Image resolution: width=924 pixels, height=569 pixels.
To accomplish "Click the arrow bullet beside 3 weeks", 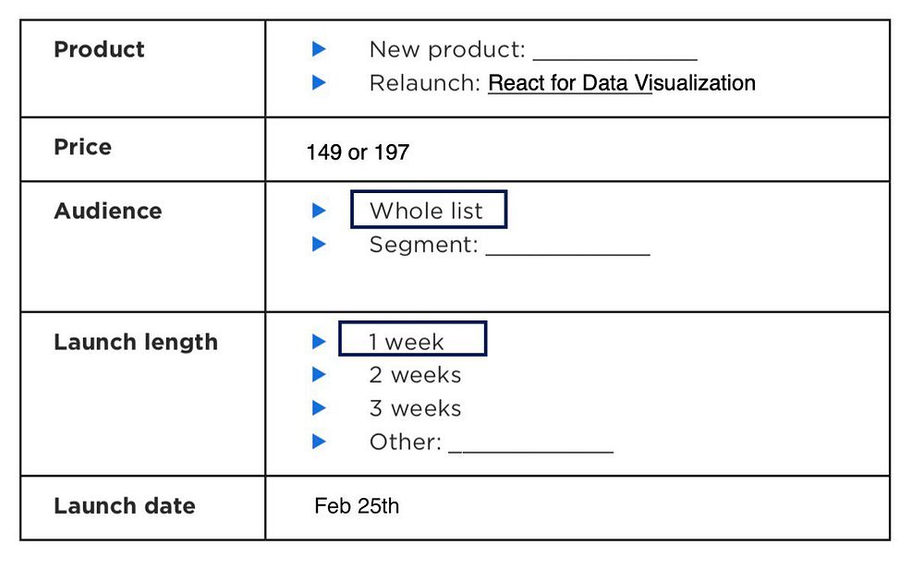I will tap(319, 407).
